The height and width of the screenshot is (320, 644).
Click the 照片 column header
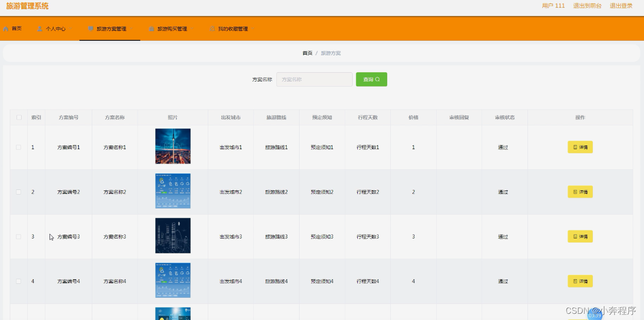pos(173,117)
